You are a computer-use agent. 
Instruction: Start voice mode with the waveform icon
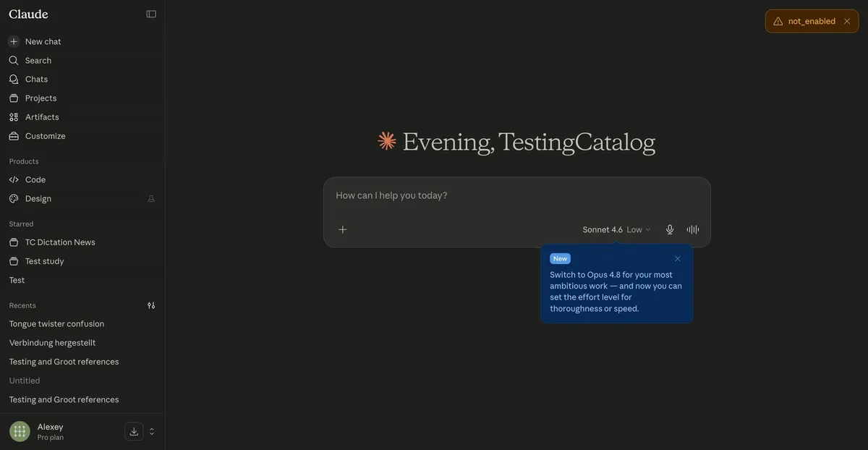693,229
